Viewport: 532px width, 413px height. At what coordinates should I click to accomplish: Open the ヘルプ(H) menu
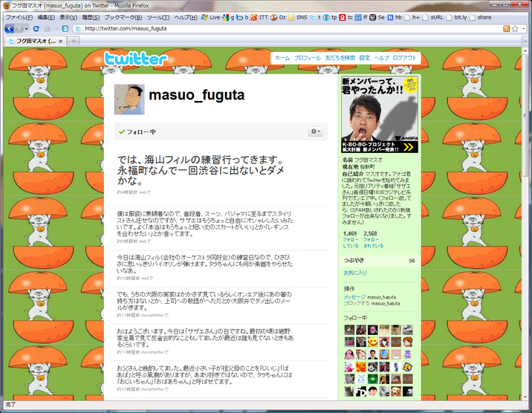pyautogui.click(x=186, y=17)
